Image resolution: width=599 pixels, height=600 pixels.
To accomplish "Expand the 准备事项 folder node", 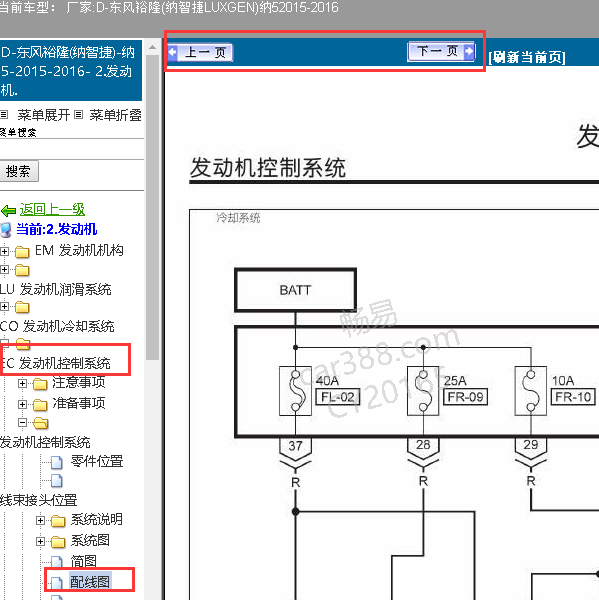I will [22, 404].
